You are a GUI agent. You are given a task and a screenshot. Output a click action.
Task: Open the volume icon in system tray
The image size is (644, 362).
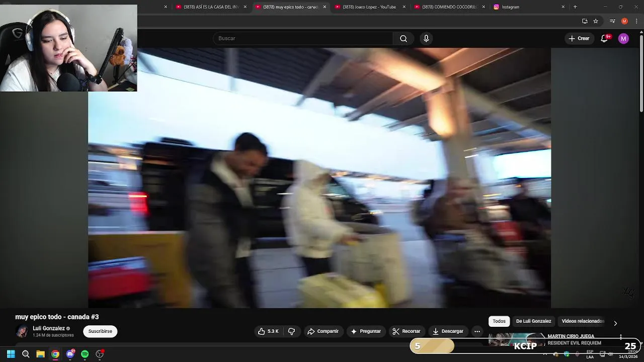point(610,354)
